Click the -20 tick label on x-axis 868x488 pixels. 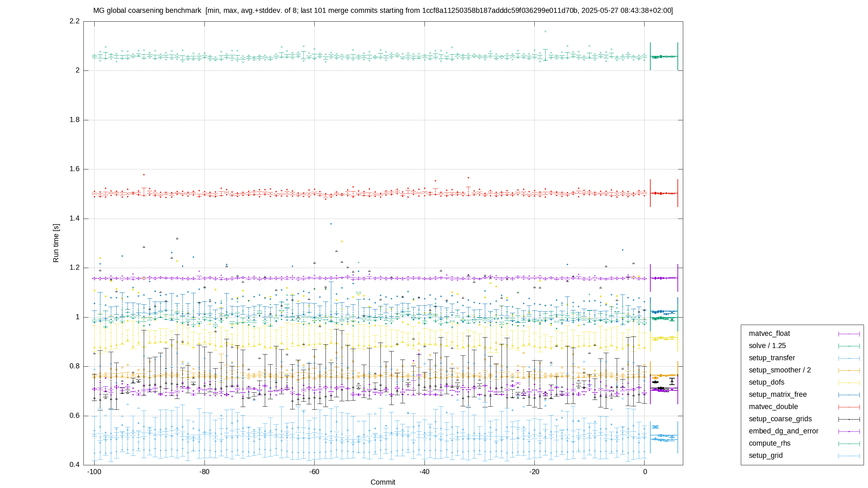[x=534, y=472]
